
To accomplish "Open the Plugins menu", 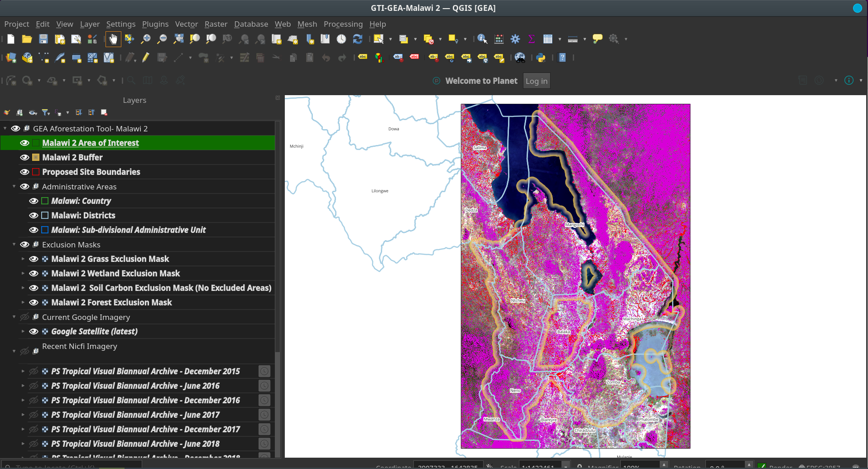I will (x=155, y=24).
